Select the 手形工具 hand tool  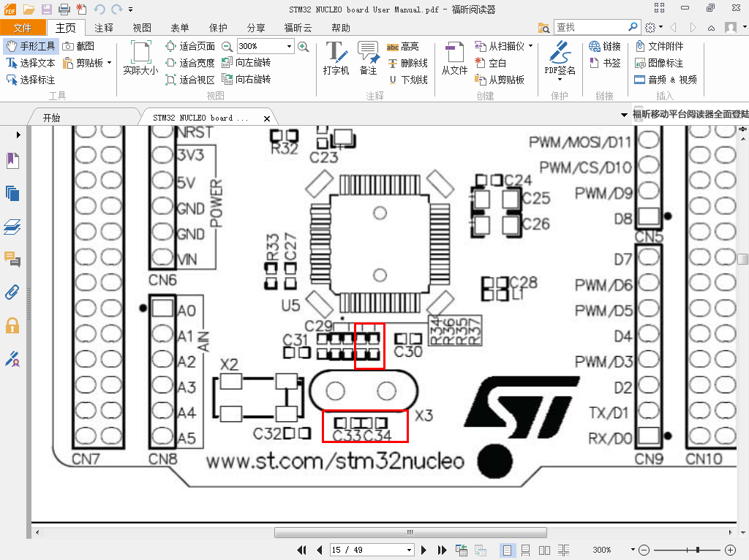point(31,46)
